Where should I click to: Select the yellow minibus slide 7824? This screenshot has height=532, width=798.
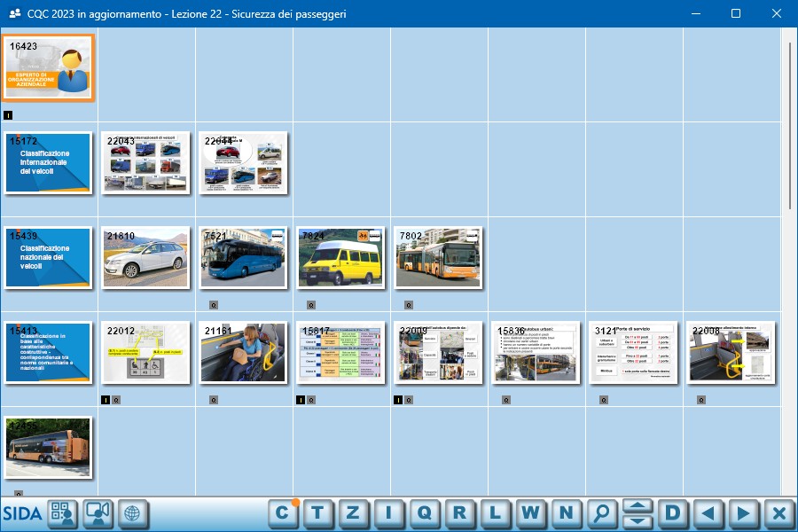tap(340, 257)
